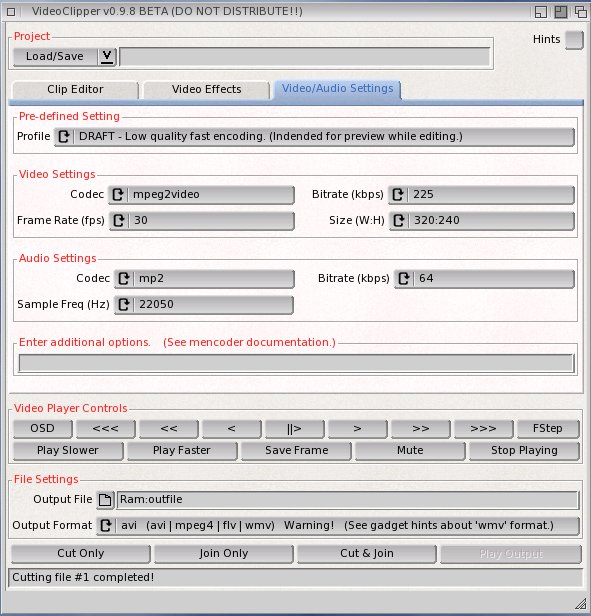Rewind with the << button
The width and height of the screenshot is (591, 616).
(169, 429)
